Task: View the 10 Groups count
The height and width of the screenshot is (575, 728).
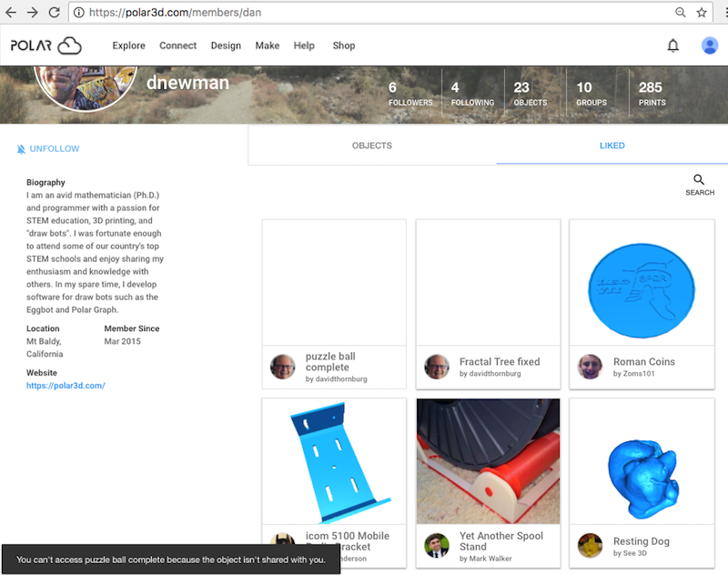Action: pyautogui.click(x=591, y=94)
